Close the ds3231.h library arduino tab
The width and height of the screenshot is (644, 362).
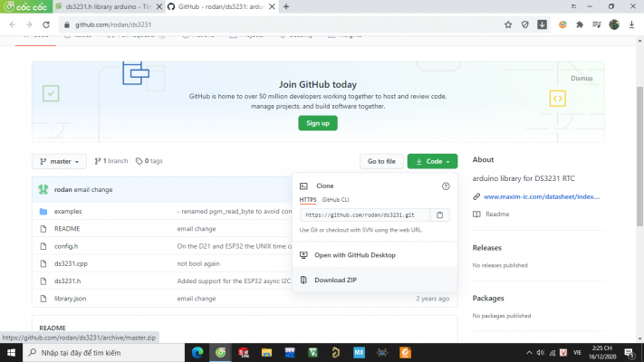pos(159,6)
